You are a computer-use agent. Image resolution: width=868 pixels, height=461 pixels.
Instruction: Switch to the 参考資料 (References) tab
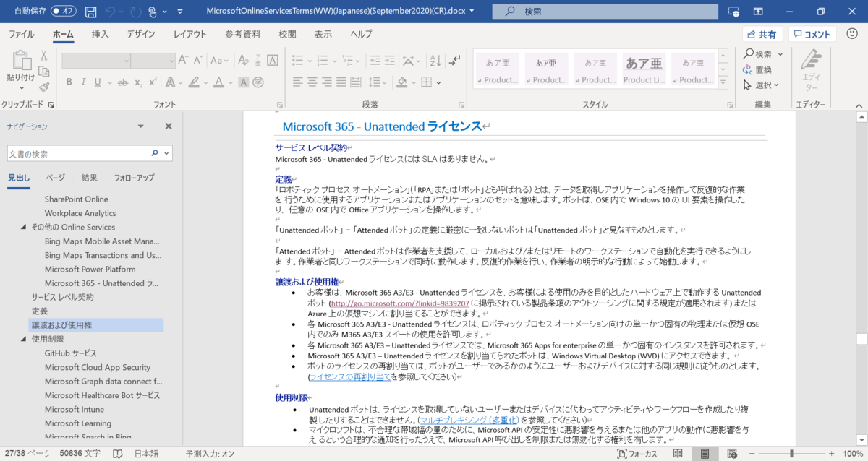(243, 34)
